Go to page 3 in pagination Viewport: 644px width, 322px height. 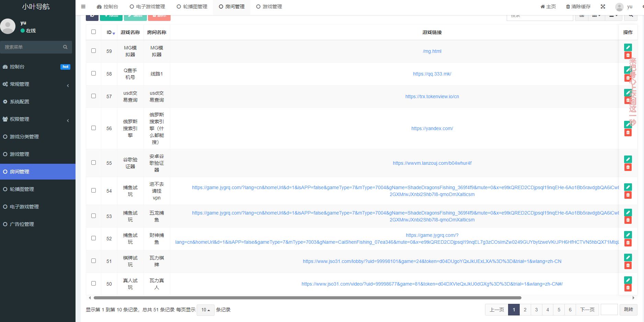pyautogui.click(x=536, y=309)
